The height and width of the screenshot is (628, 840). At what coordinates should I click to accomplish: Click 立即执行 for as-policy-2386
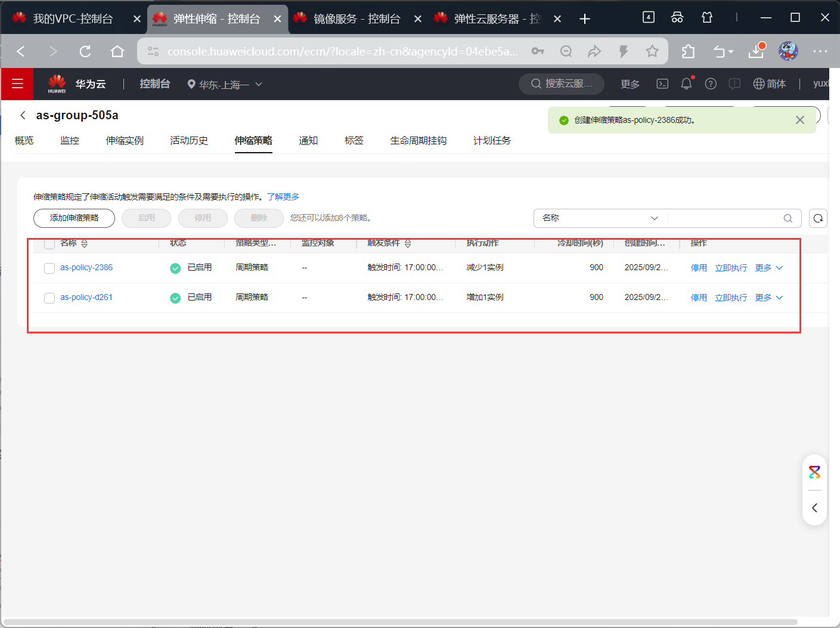coord(731,268)
